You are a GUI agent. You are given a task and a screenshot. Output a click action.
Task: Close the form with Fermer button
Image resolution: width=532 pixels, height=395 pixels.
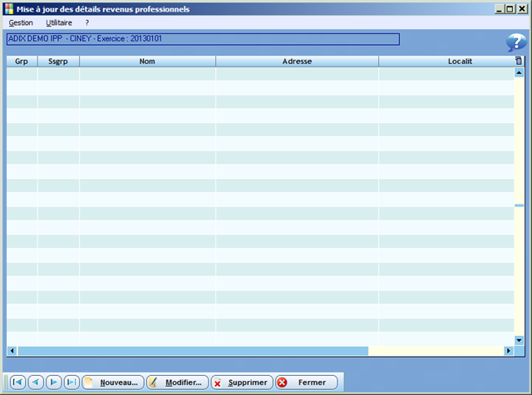(x=307, y=383)
